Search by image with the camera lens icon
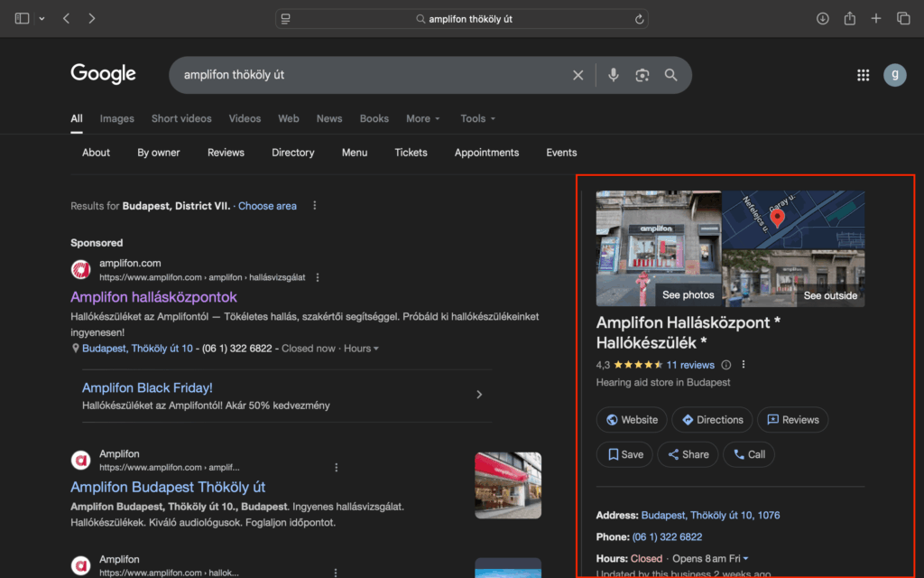This screenshot has width=924, height=578. 642,75
